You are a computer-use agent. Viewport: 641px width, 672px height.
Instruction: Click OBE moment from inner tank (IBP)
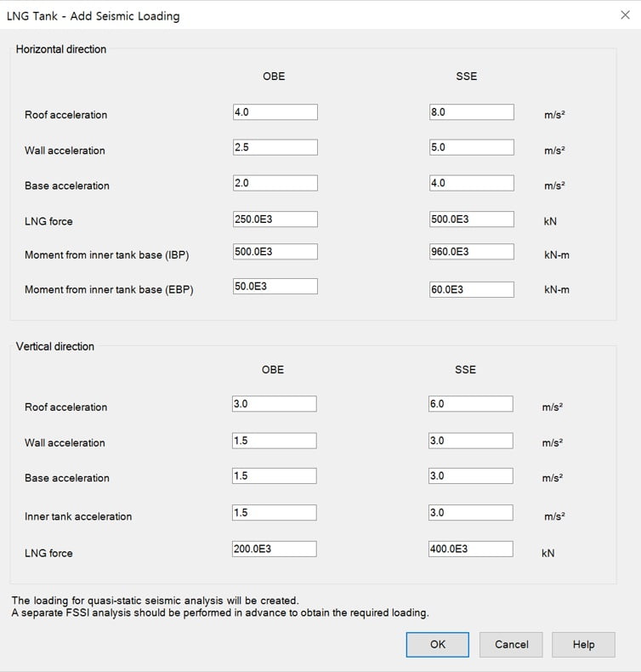click(x=275, y=252)
